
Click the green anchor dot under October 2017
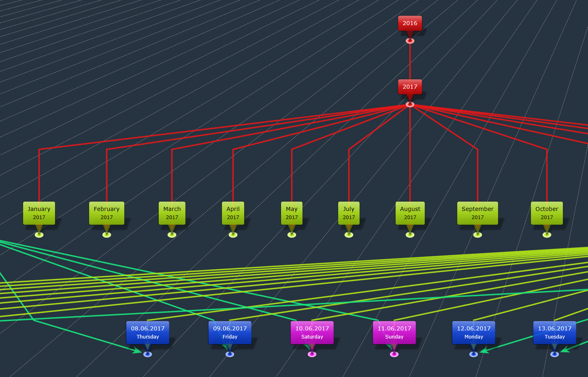547,235
